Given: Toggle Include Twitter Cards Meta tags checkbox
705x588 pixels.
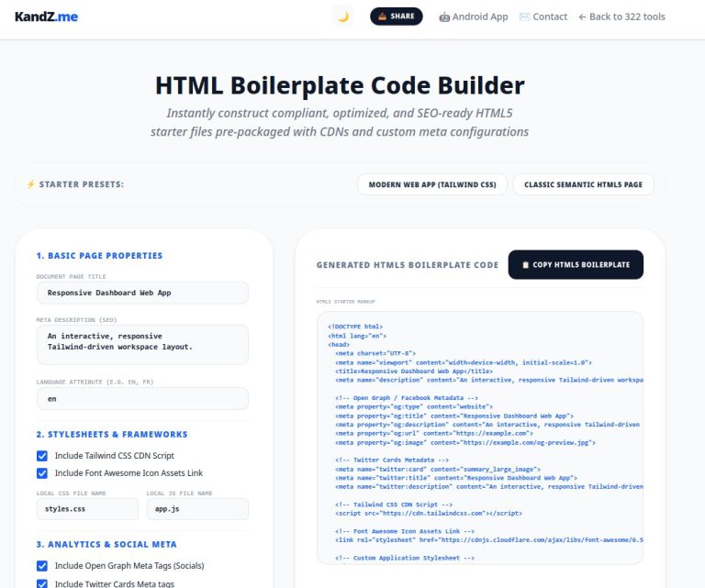Looking at the screenshot, I should click(x=42, y=584).
